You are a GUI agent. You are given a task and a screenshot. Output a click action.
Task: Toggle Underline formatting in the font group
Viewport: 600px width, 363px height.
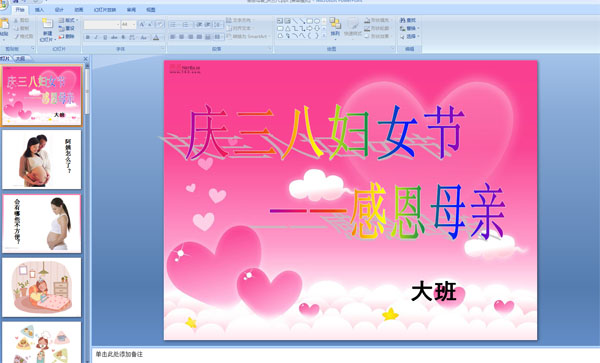tap(105, 37)
